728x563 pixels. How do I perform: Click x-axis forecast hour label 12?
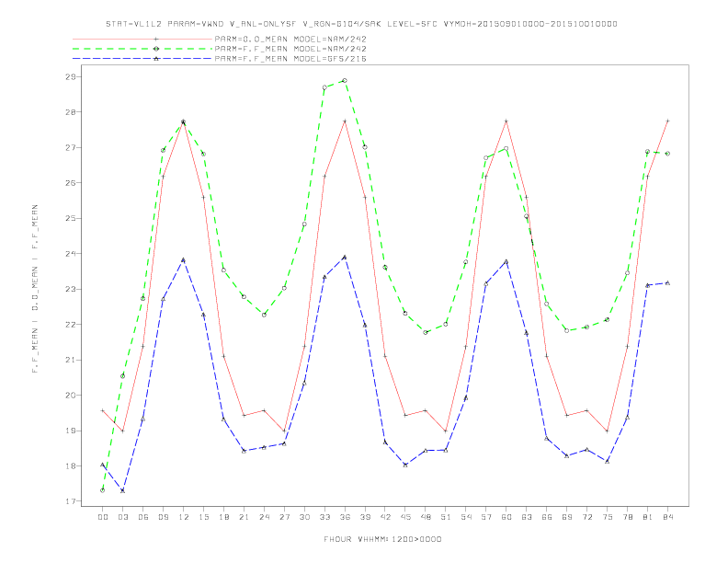coord(184,517)
